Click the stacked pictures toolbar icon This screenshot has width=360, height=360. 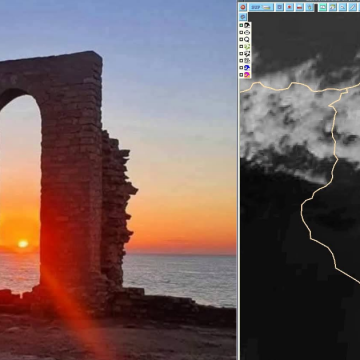tap(333, 7)
